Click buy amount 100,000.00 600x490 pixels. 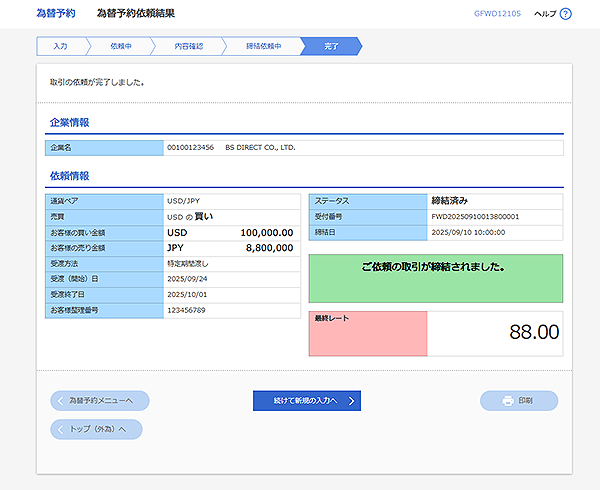click(267, 233)
